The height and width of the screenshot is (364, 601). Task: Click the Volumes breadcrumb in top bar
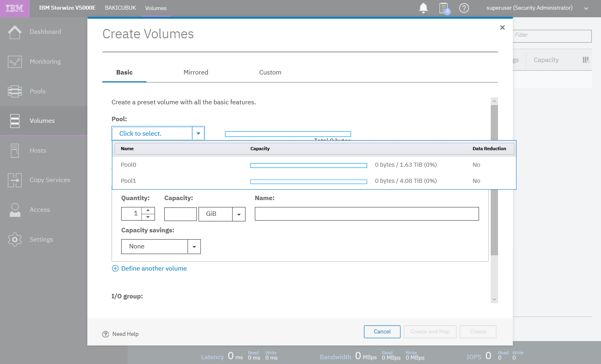click(x=156, y=8)
